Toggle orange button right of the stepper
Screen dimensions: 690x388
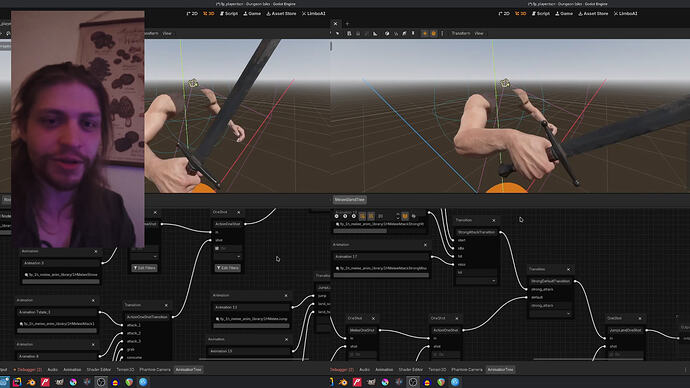point(405,216)
